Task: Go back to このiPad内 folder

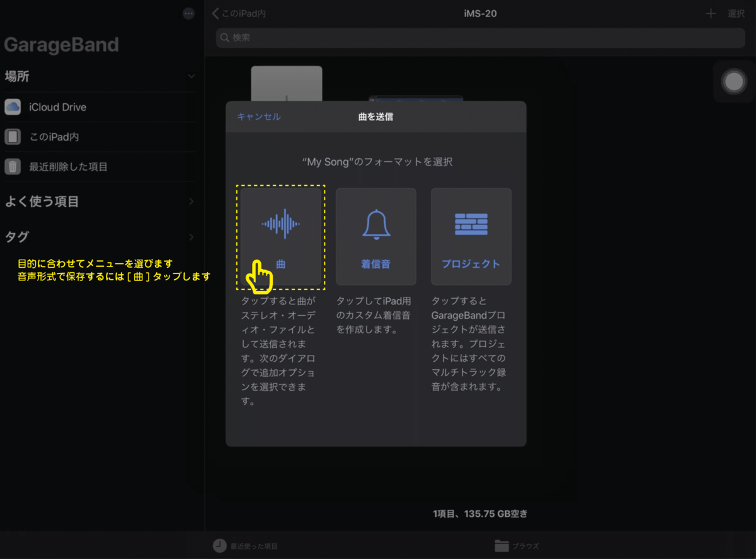Action: pyautogui.click(x=239, y=13)
